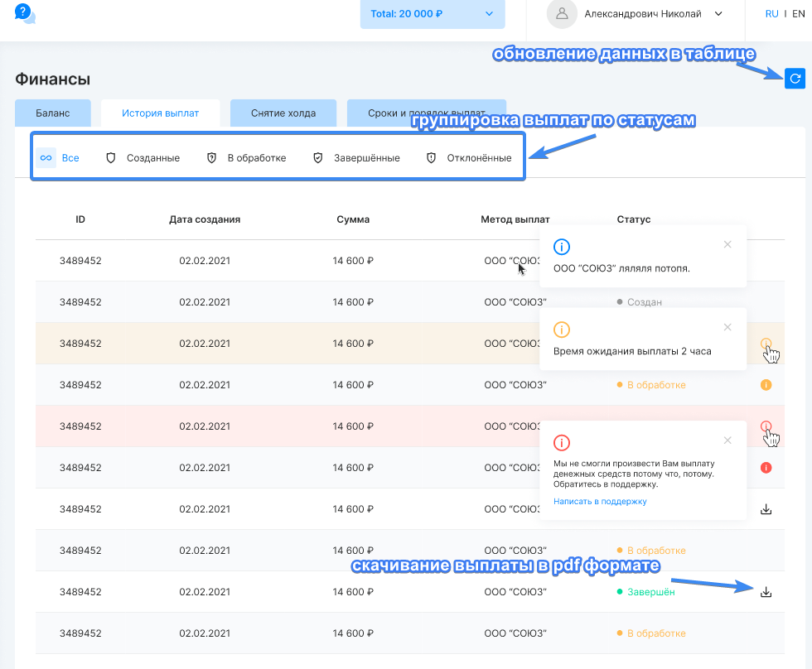Viewport: 812px width, 669px height.
Task: Close the payout waiting time popup
Action: click(727, 327)
